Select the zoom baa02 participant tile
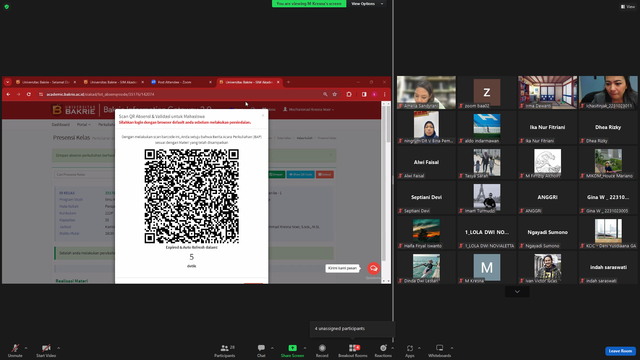The image size is (640, 360). pyautogui.click(x=487, y=93)
